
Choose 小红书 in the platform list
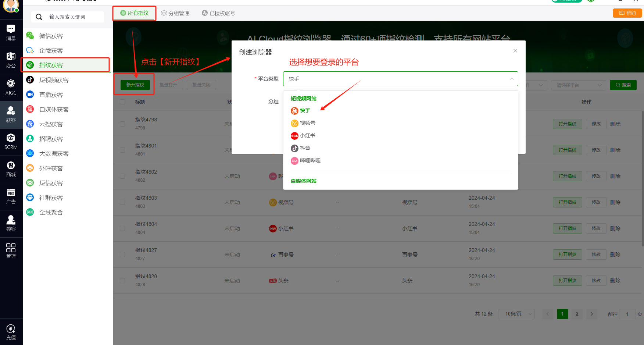pos(303,135)
